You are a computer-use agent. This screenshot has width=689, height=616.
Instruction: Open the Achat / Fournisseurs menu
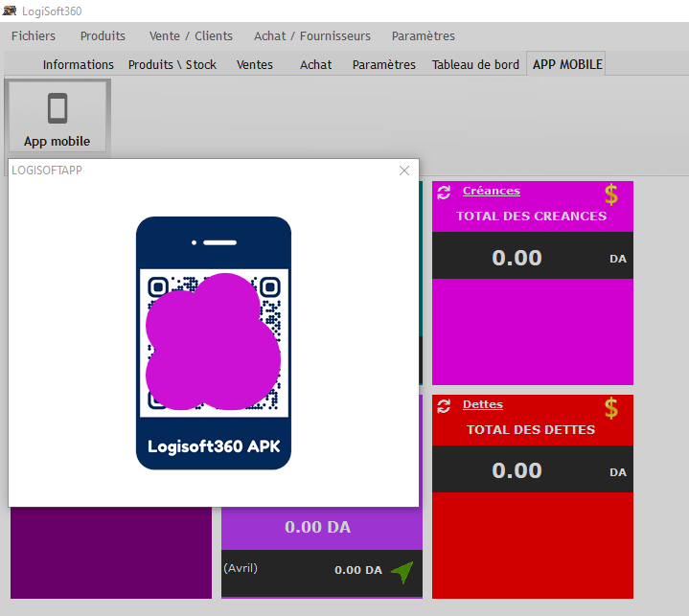(x=312, y=36)
